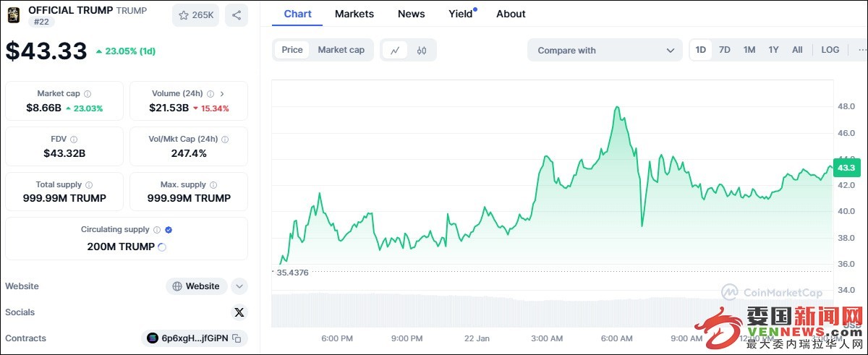
Task: Click the OFFICIAL TRUMP coin logo
Action: 14,14
